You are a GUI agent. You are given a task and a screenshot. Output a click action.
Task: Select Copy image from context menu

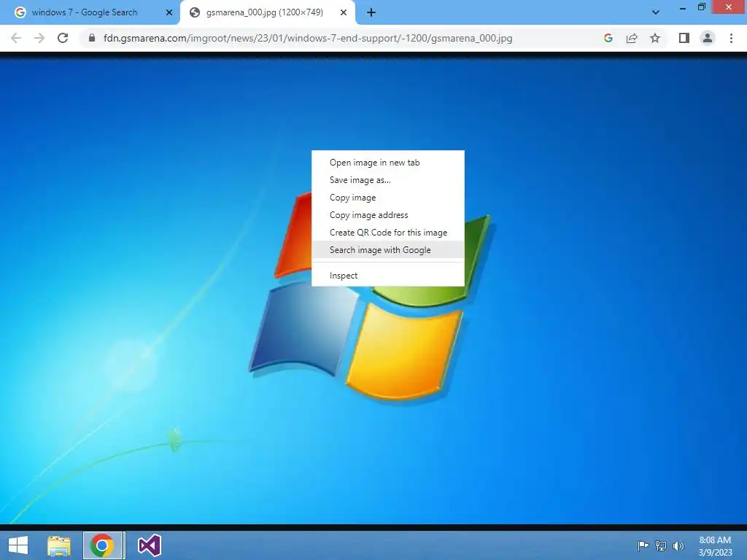point(388,198)
